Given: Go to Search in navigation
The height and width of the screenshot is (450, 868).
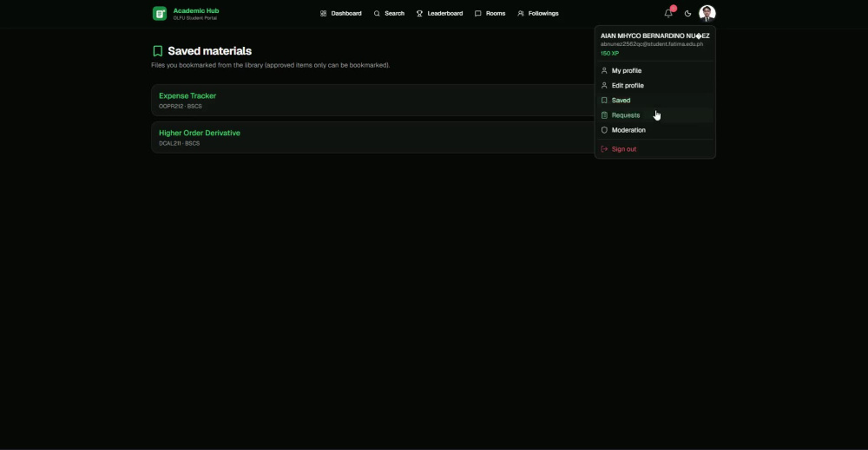Looking at the screenshot, I should 389,13.
